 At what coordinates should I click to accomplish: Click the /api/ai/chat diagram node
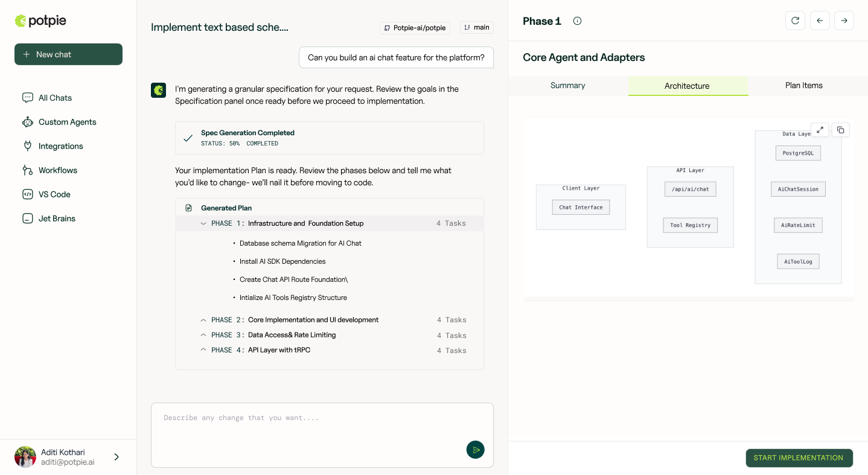point(690,189)
